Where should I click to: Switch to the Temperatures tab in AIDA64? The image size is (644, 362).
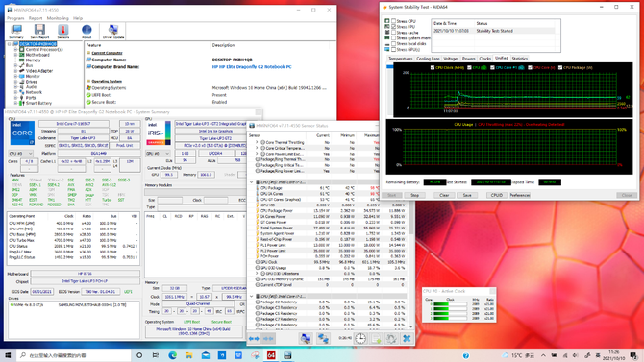pos(401,59)
